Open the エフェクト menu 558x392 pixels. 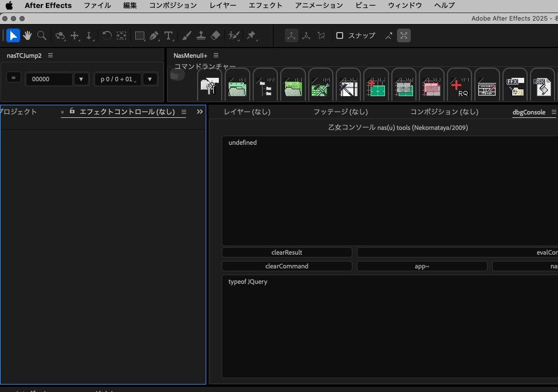[265, 5]
